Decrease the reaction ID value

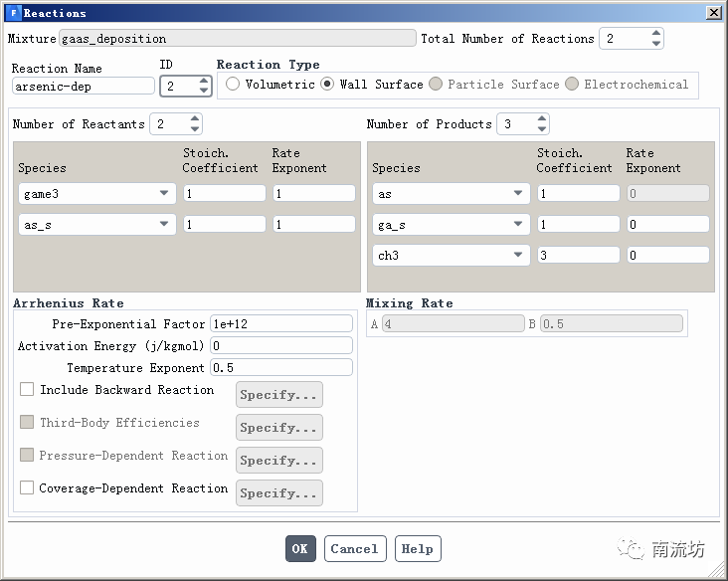pos(204,92)
